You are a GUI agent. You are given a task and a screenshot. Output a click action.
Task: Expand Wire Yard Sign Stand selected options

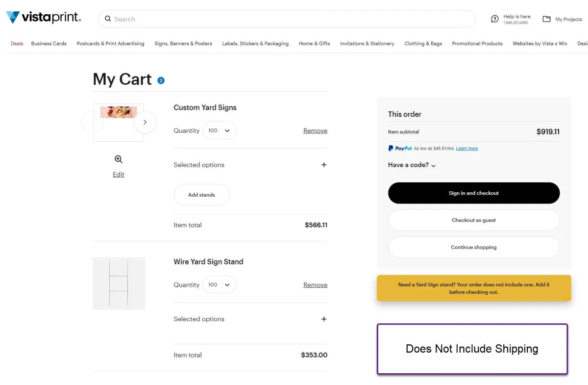tap(323, 319)
